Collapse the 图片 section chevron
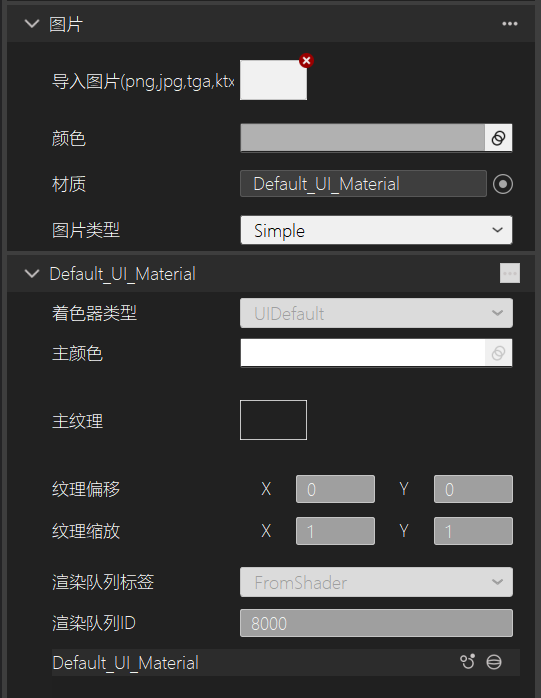Viewport: 541px width, 698px height. [32, 24]
